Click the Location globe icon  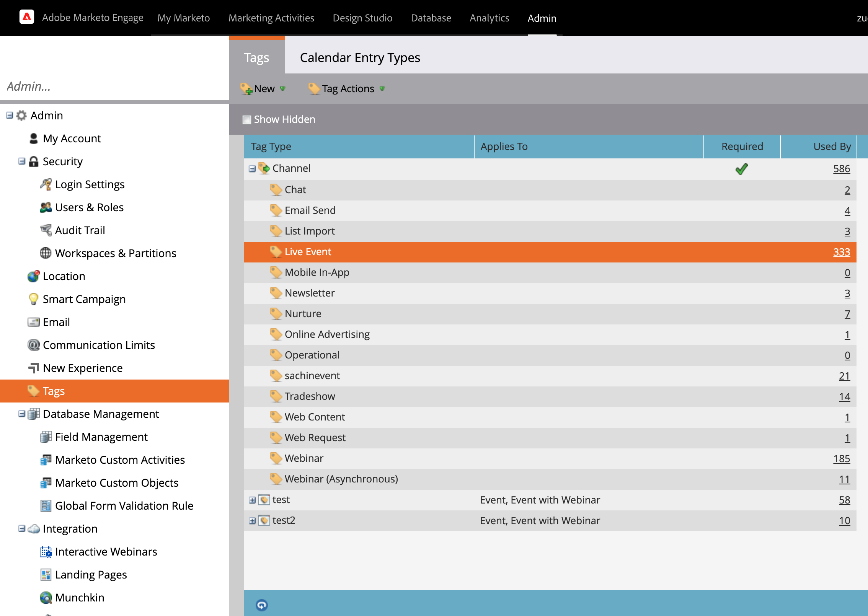(33, 276)
